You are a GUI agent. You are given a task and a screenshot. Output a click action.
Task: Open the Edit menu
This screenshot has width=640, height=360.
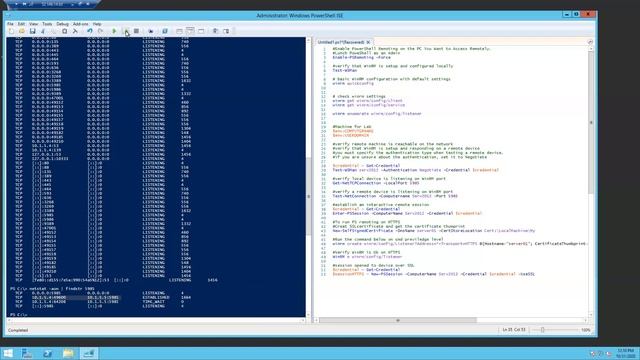[21, 24]
